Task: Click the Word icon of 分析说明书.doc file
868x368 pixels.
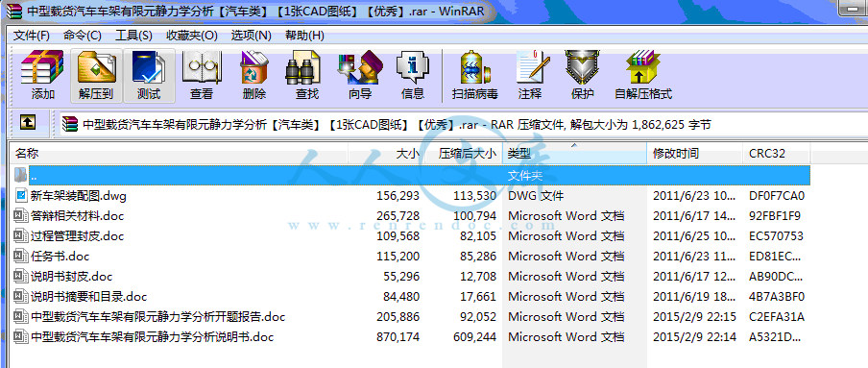Action: click(21, 336)
